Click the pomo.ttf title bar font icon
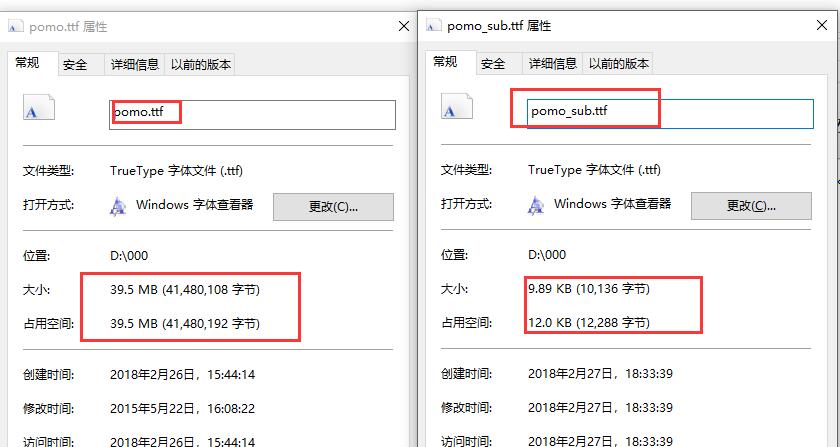 click(17, 26)
